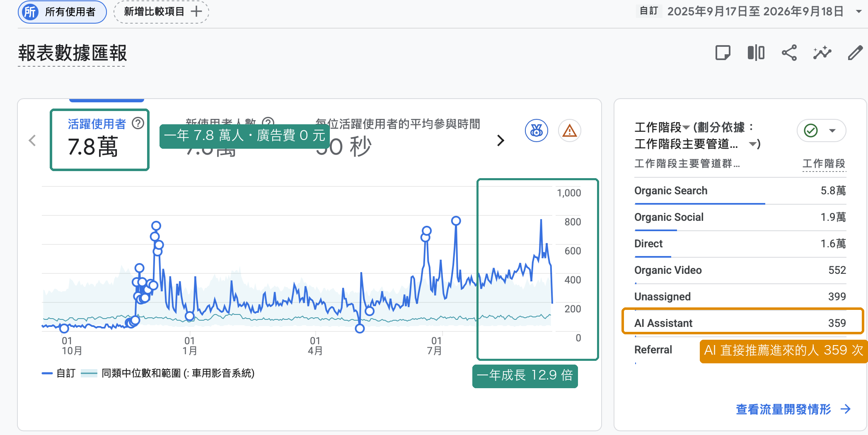
Task: Click the Organic Social row
Action: [740, 217]
